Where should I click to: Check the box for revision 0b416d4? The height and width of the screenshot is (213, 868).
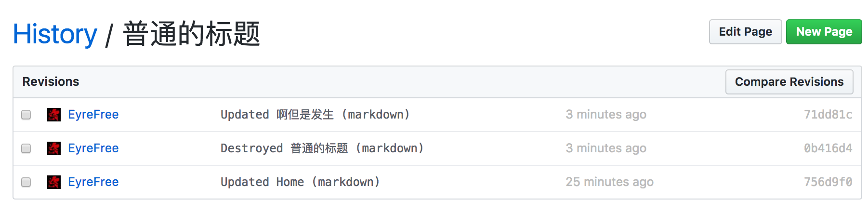point(26,148)
